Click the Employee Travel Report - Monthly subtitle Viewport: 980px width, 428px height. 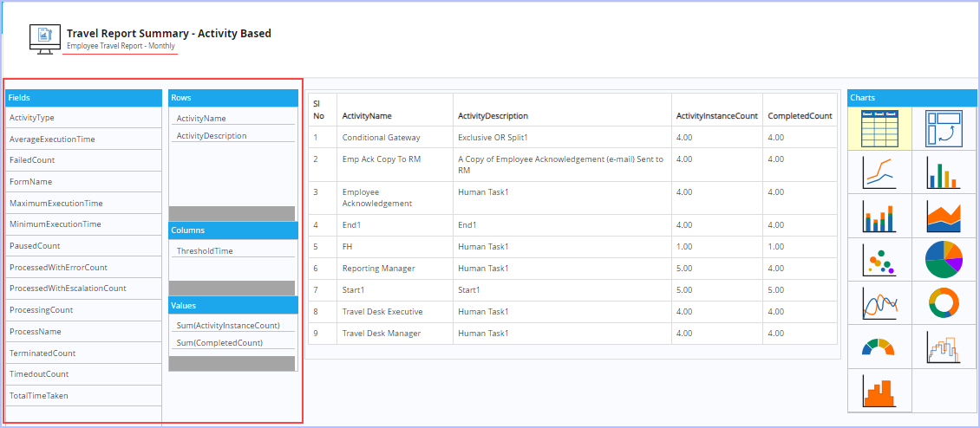tap(121, 46)
